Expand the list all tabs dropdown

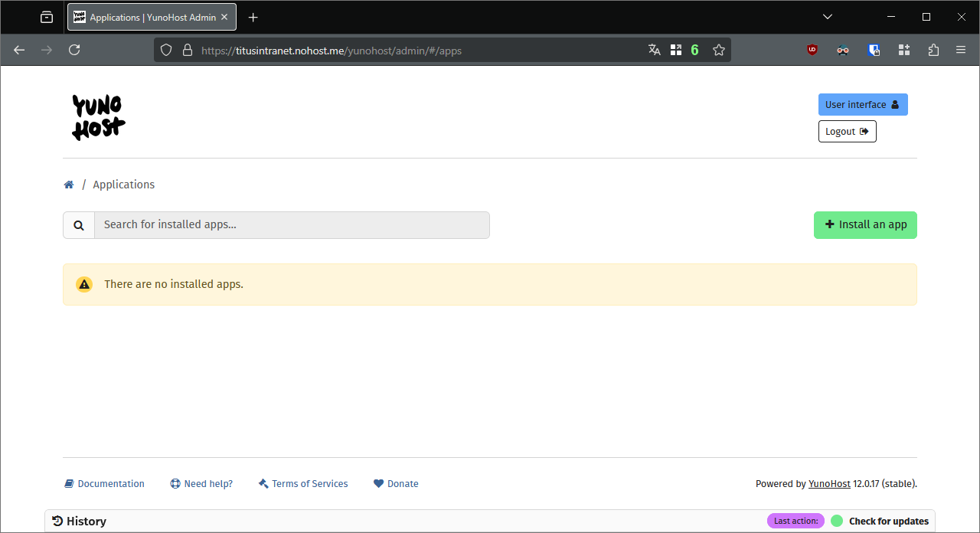click(x=828, y=17)
